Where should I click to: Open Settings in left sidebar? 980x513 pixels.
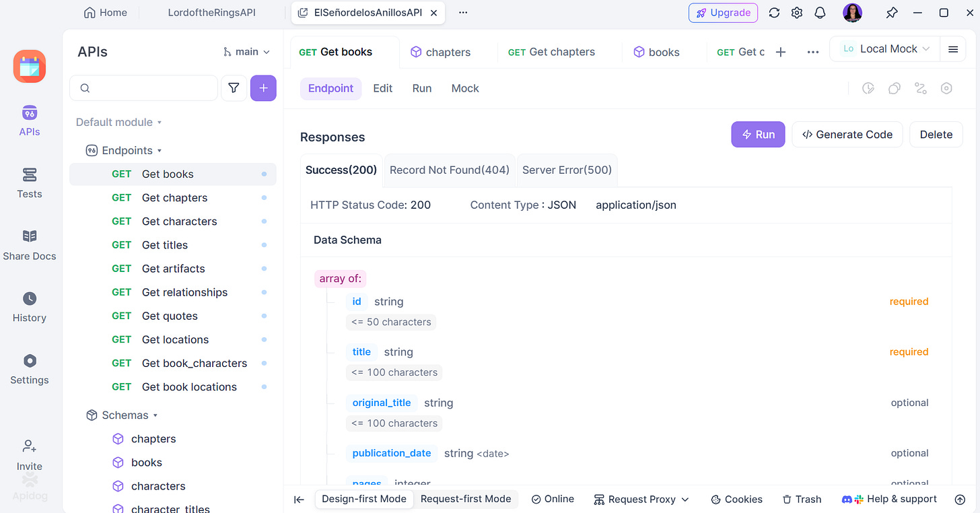pos(30,369)
